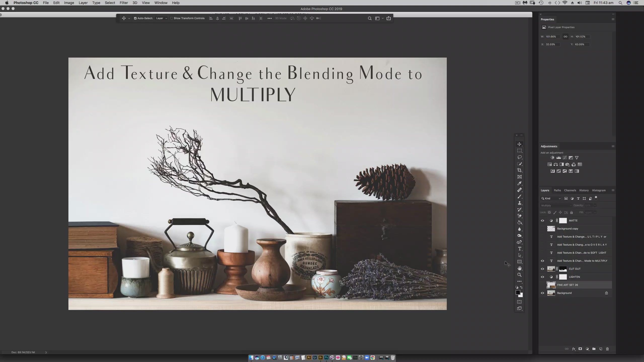Click the add layer mask icon

(580, 349)
